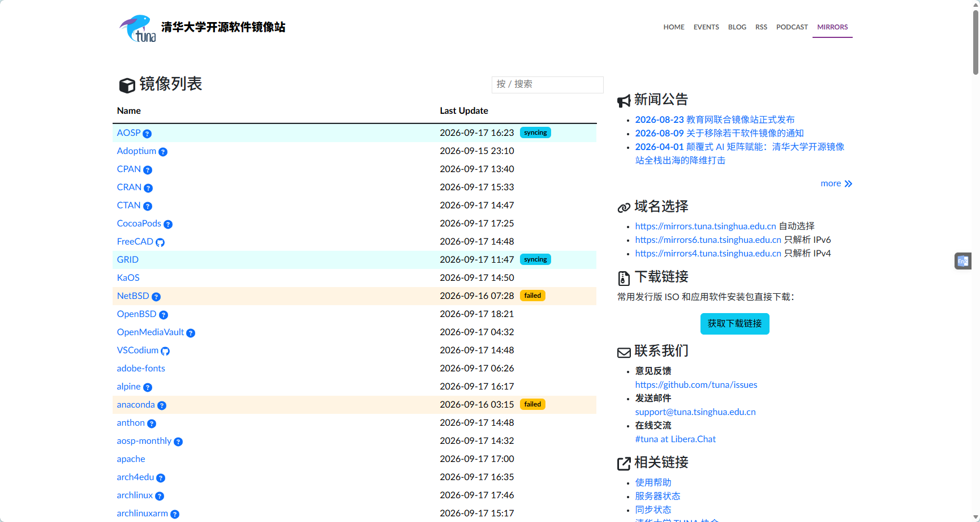Open the CTAN help question icon
This screenshot has width=980, height=522.
coord(148,206)
